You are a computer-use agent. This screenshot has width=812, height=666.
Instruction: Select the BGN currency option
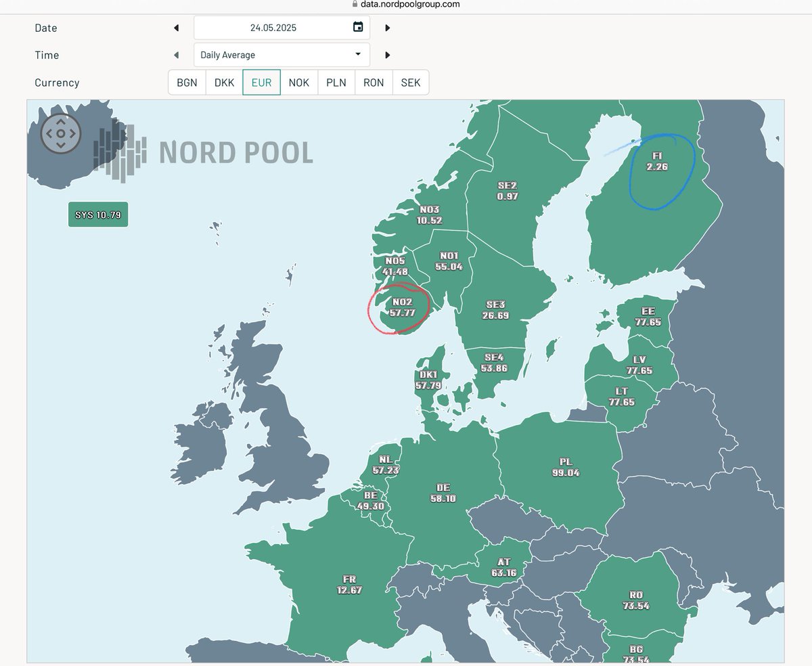[x=186, y=82]
